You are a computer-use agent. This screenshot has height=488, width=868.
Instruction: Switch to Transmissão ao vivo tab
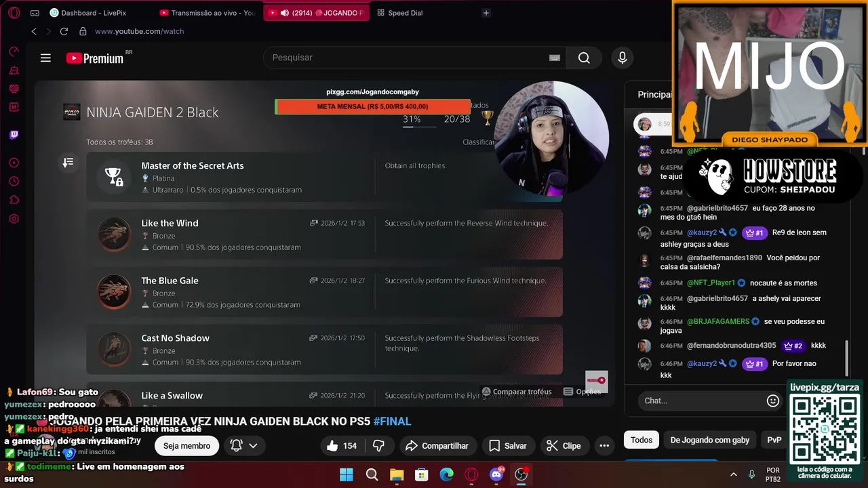pyautogui.click(x=208, y=13)
